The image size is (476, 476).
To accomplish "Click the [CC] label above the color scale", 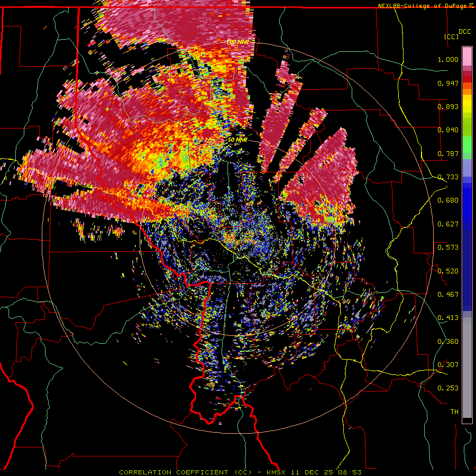I will tap(451, 36).
